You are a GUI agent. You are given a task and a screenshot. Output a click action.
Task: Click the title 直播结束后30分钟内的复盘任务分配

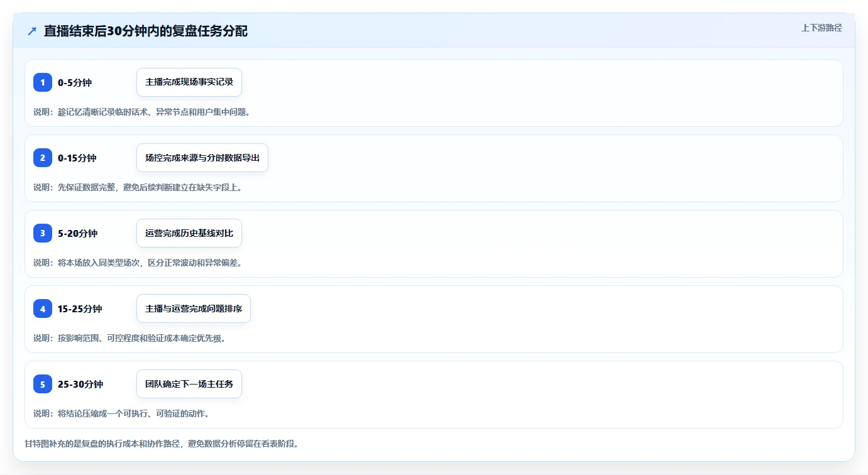[x=146, y=31]
